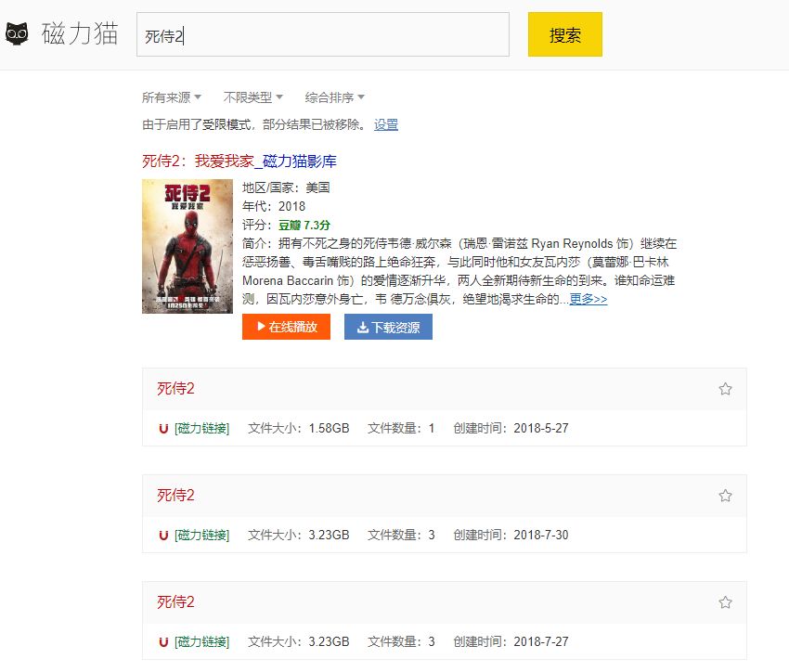Click 更多>> to expand the synopsis
Image resolution: width=789 pixels, height=672 pixels.
tap(588, 299)
